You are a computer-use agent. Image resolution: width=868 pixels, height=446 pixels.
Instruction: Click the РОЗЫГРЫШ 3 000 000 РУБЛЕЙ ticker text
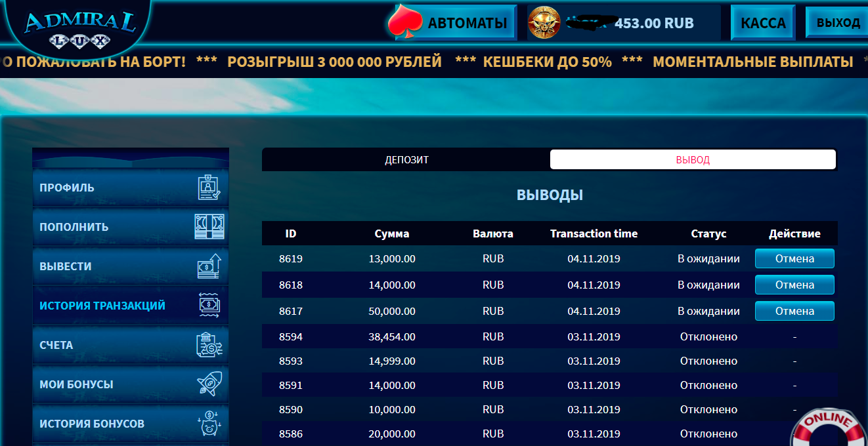tap(334, 62)
